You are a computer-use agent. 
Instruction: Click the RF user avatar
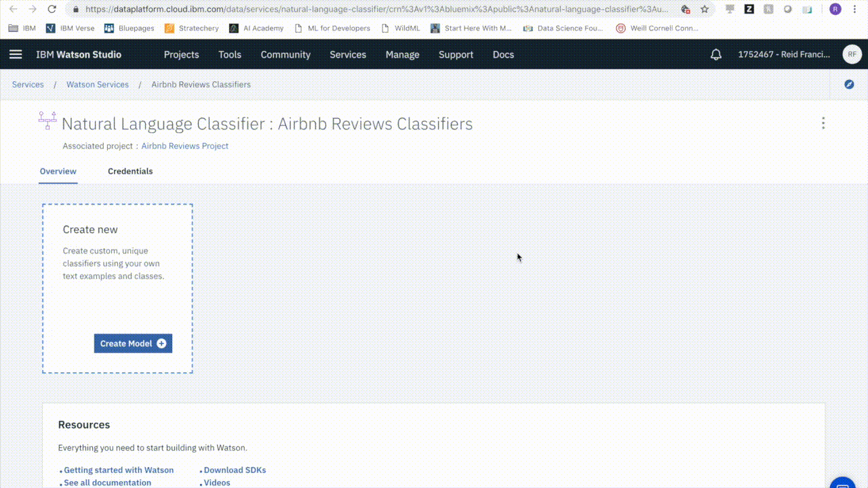click(x=852, y=54)
